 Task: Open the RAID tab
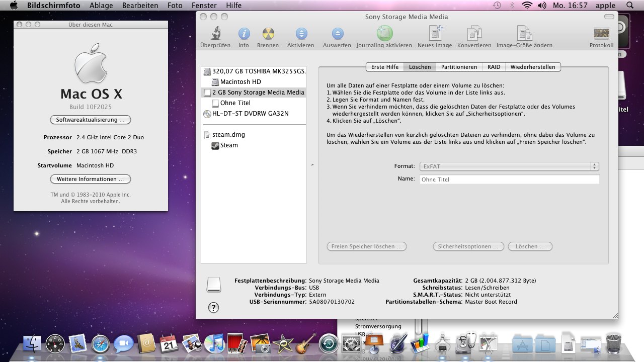click(494, 67)
